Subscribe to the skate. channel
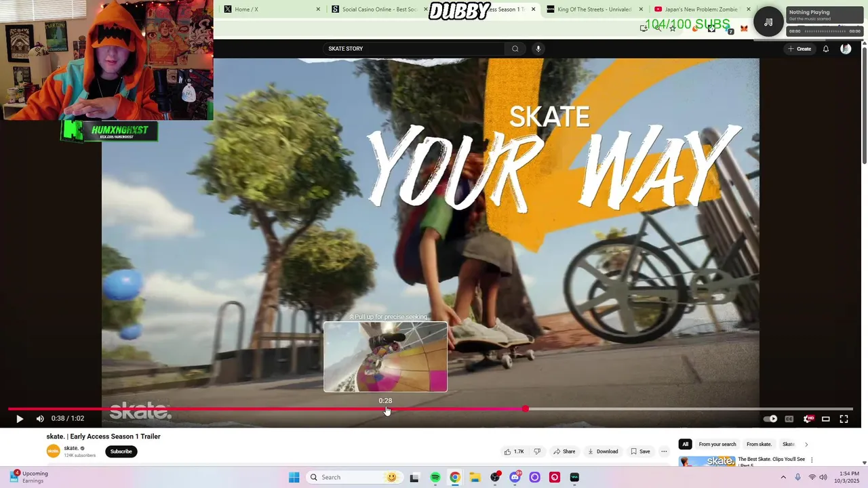The image size is (868, 488). [x=121, y=451]
